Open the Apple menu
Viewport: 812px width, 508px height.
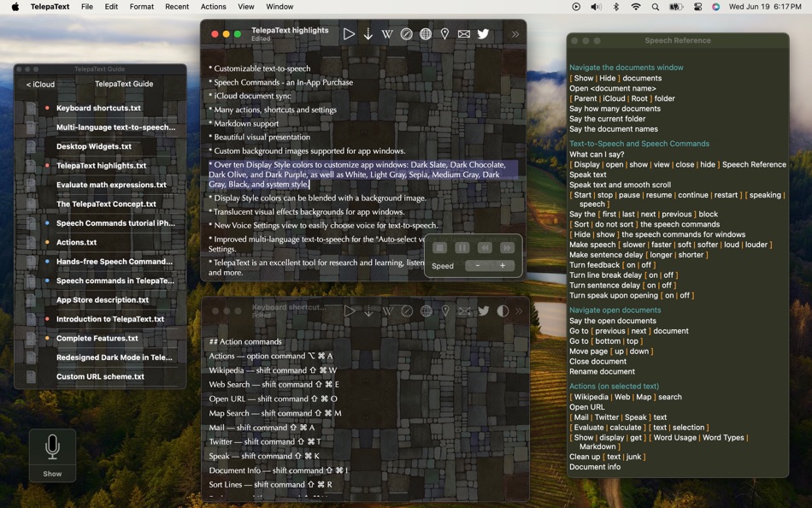point(15,7)
